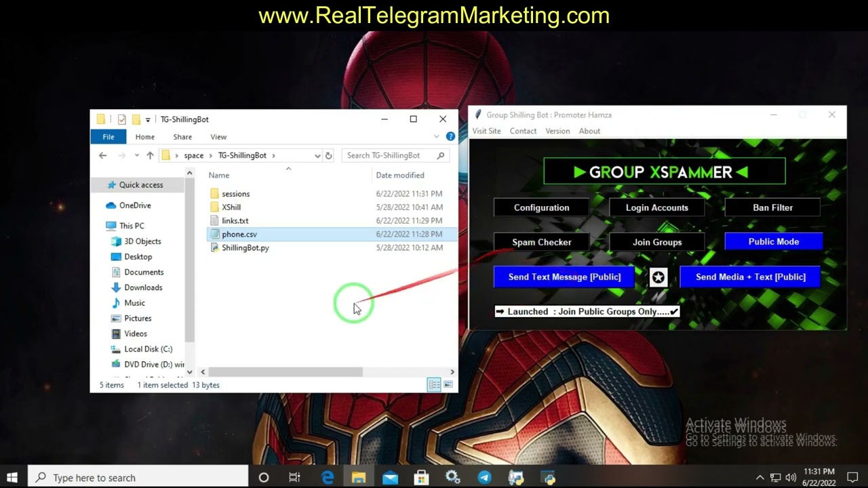Open the sessions folder icon
The width and height of the screenshot is (868, 488).
pos(214,194)
